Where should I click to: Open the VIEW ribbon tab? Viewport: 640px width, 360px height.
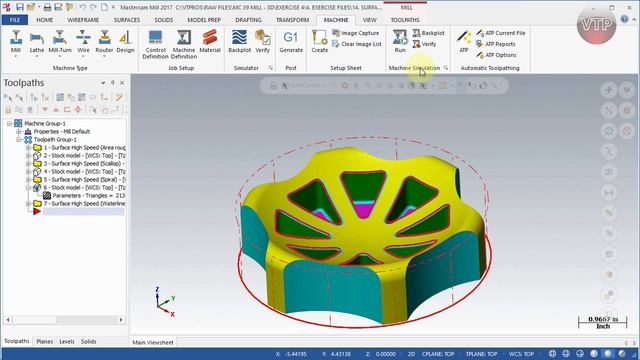(x=369, y=20)
